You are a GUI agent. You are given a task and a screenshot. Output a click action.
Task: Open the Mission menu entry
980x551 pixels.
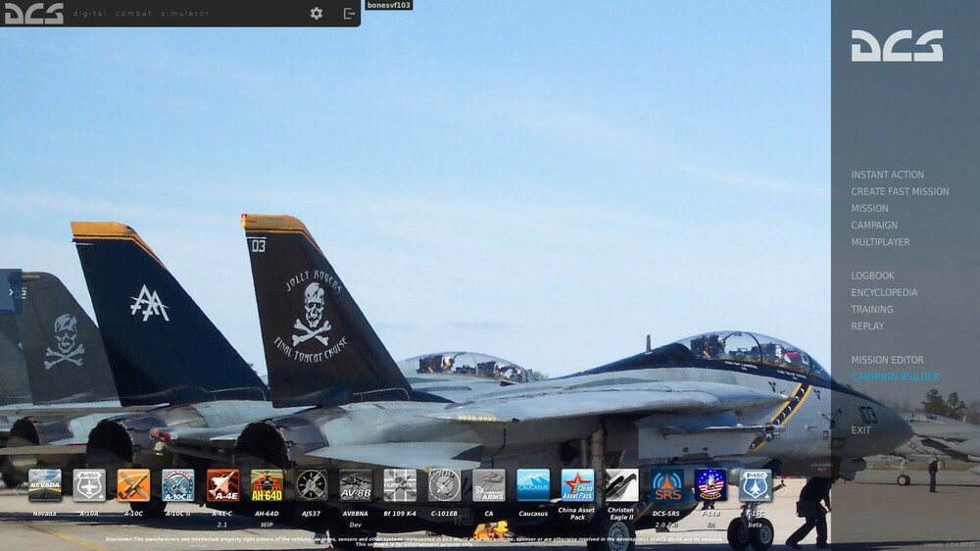click(869, 209)
